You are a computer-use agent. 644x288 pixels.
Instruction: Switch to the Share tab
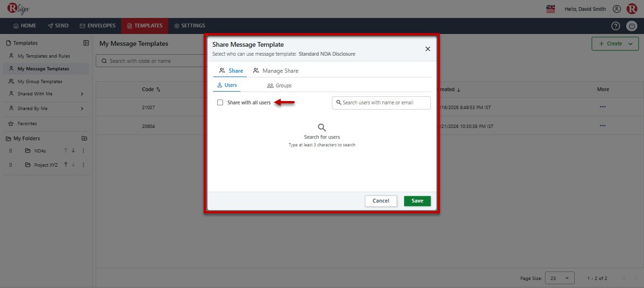(231, 71)
